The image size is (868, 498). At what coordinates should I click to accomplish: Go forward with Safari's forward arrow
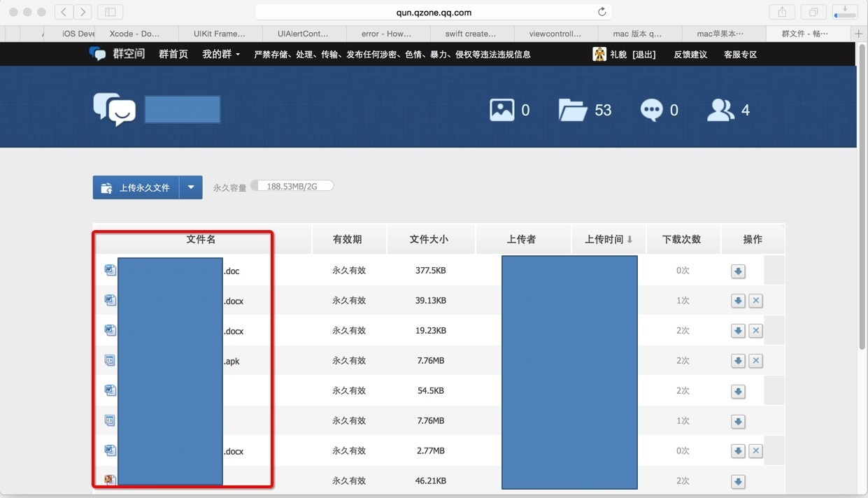pyautogui.click(x=83, y=12)
